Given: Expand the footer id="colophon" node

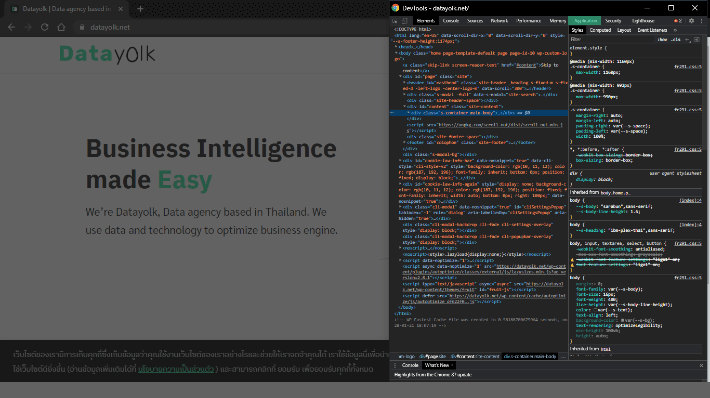Looking at the screenshot, I should coord(404,143).
